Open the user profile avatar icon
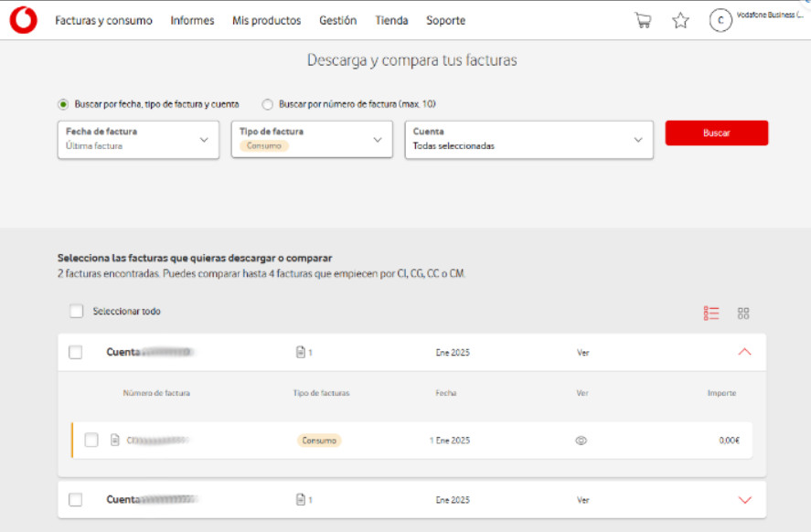811x532 pixels. (x=720, y=20)
